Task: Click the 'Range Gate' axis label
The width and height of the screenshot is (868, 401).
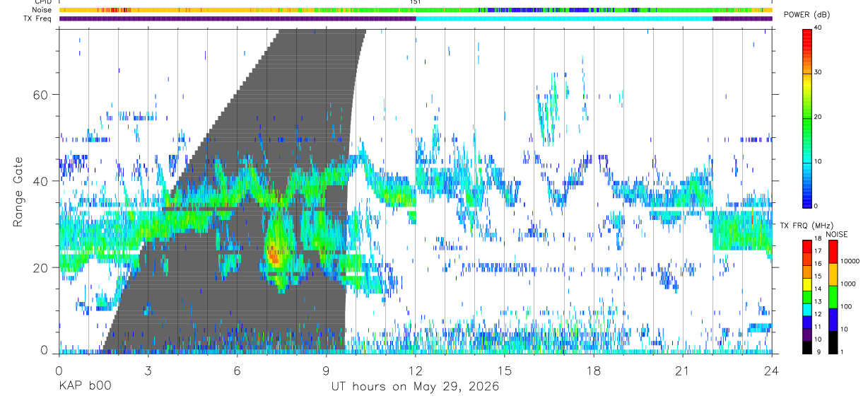Action: (x=19, y=192)
